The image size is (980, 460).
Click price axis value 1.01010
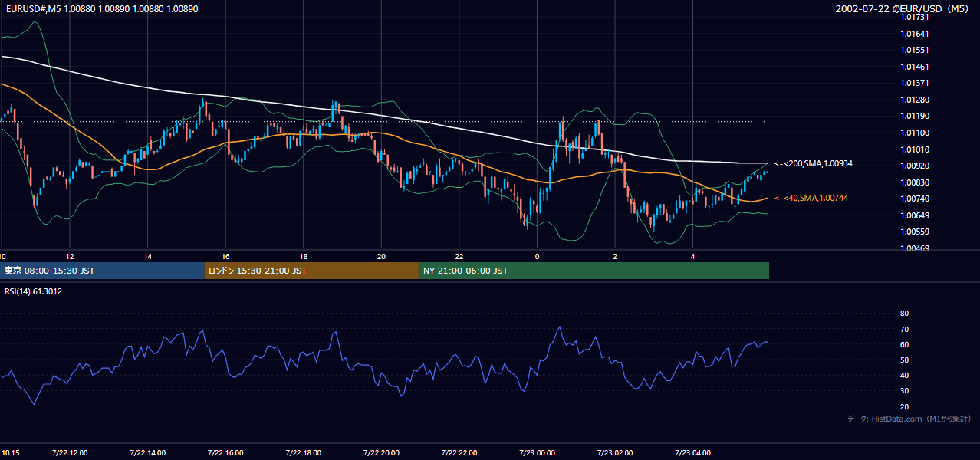(916, 149)
